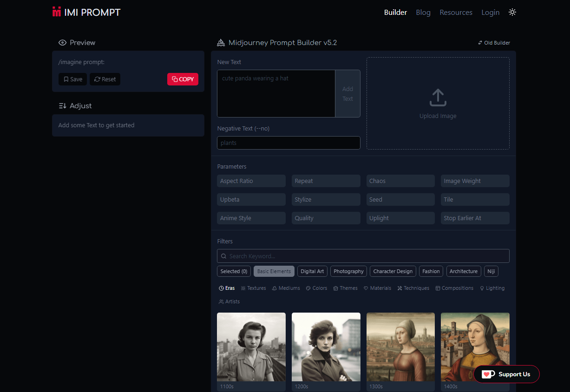Open the Stop Earlier At parameter

click(475, 218)
